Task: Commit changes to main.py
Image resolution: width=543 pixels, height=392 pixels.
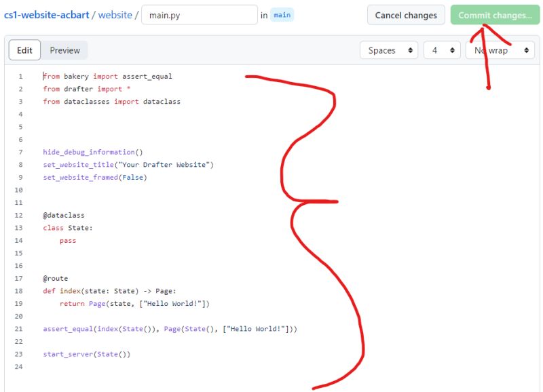Action: [x=495, y=15]
